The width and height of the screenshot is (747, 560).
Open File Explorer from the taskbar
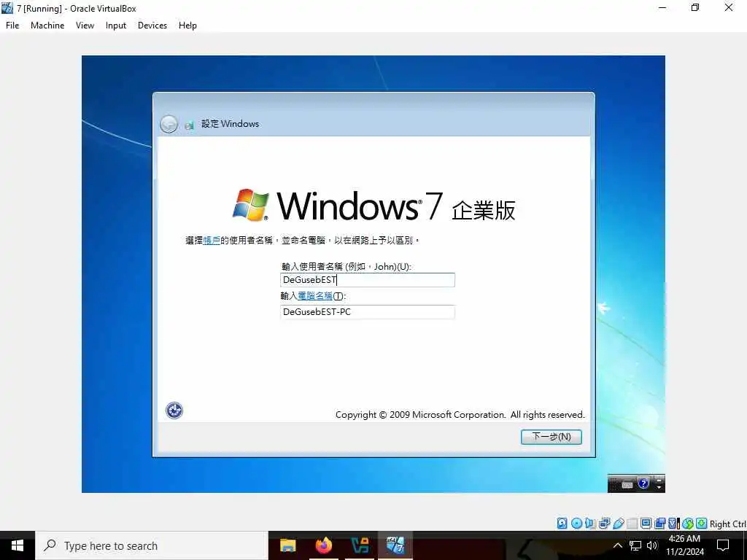pos(287,545)
